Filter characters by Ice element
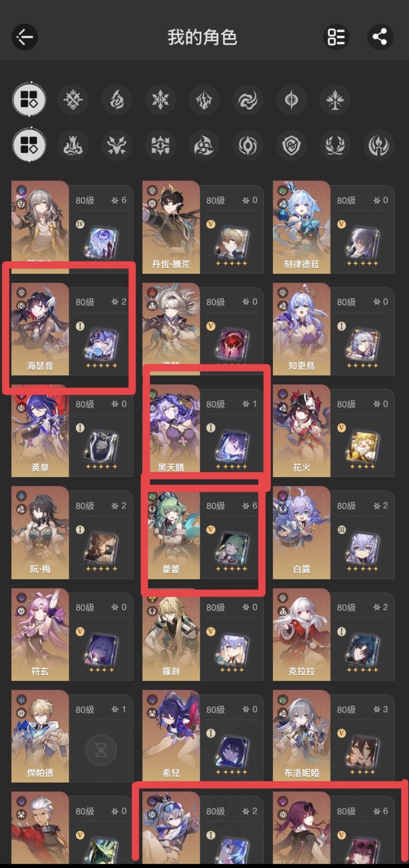409x868 pixels. coord(161,100)
